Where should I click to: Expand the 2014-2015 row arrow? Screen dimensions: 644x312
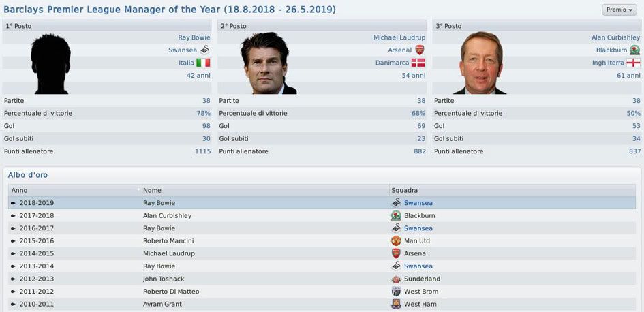(13, 254)
